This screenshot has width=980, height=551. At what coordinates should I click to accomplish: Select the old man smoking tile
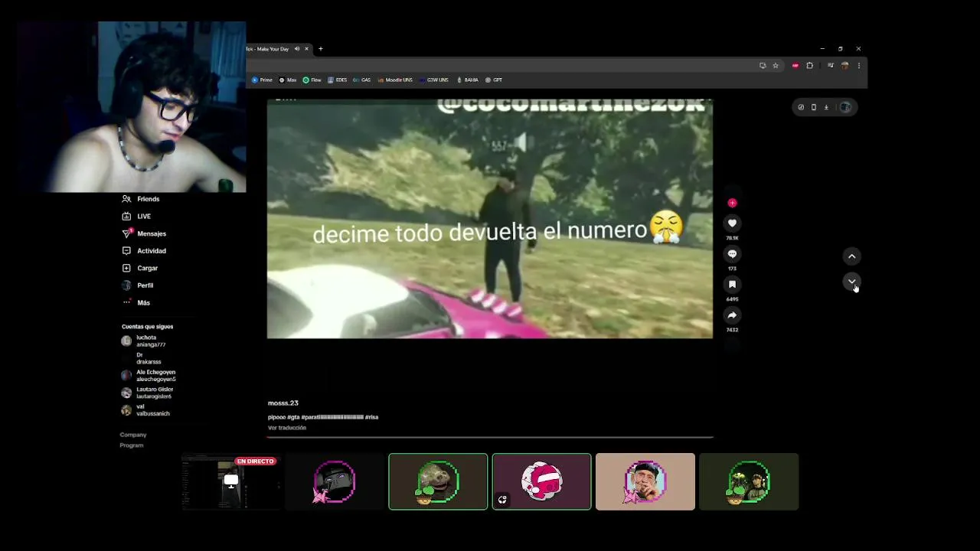(645, 482)
